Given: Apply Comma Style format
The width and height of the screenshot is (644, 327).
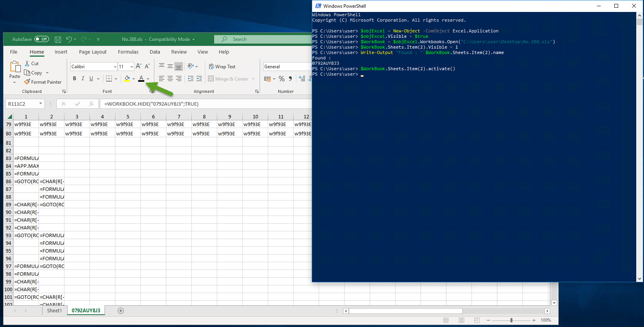Looking at the screenshot, I should (290, 79).
